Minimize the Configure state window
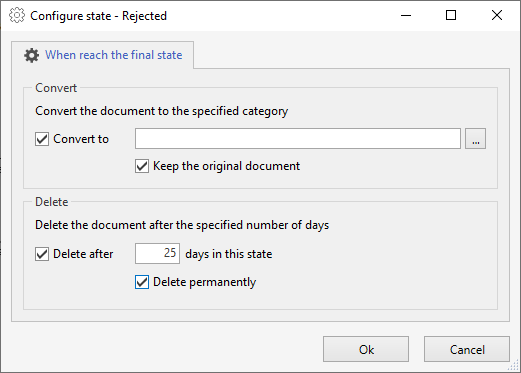Viewport: 521px width, 373px height. 406,15
